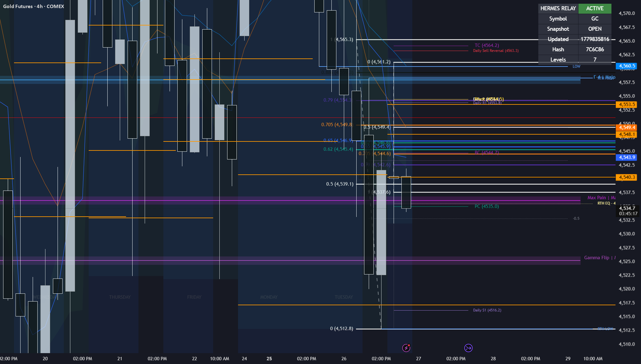
Task: Click the lightning bolt event icon near date 27
Action: click(x=406, y=348)
